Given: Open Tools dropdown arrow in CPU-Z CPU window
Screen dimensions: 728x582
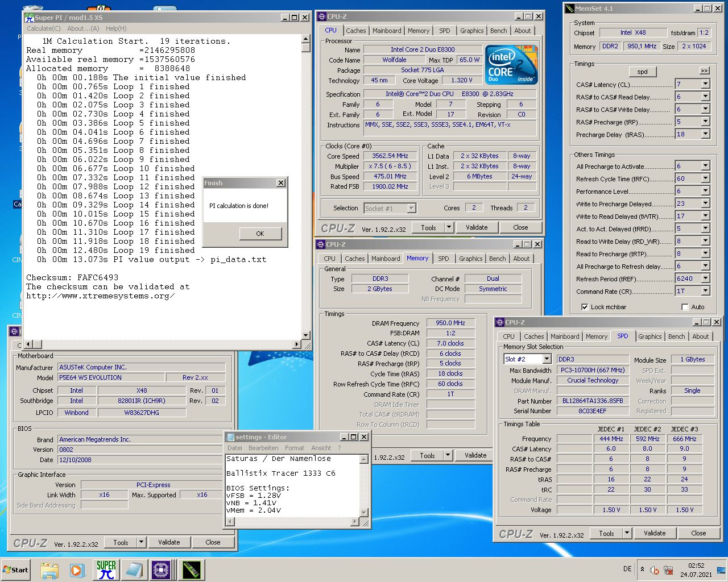Looking at the screenshot, I should (x=449, y=227).
